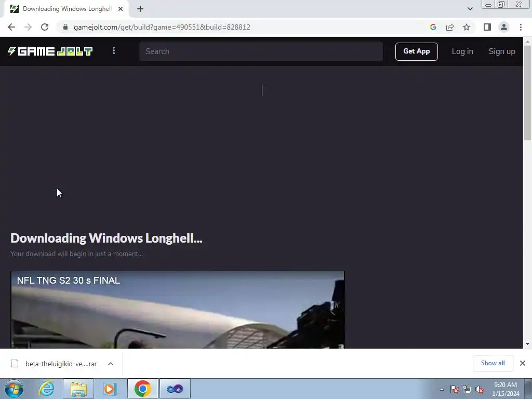This screenshot has width=532, height=399.
Task: Click the browser forward arrow
Action: click(x=28, y=27)
